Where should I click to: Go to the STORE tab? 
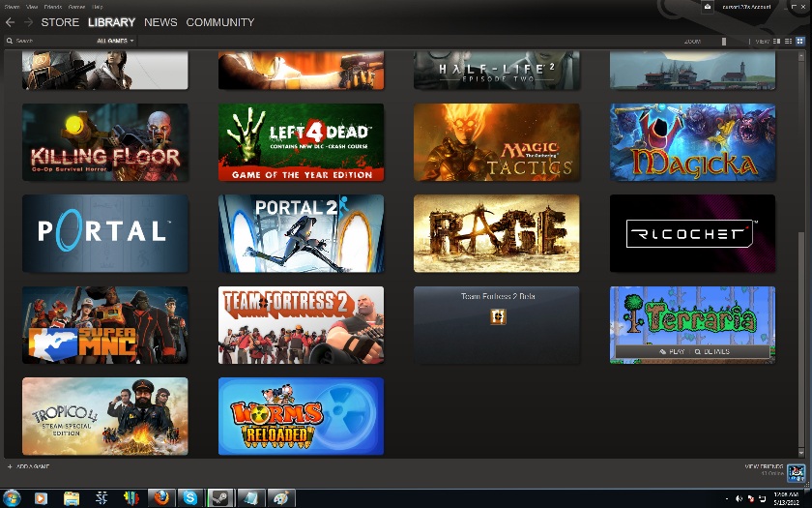click(x=60, y=22)
